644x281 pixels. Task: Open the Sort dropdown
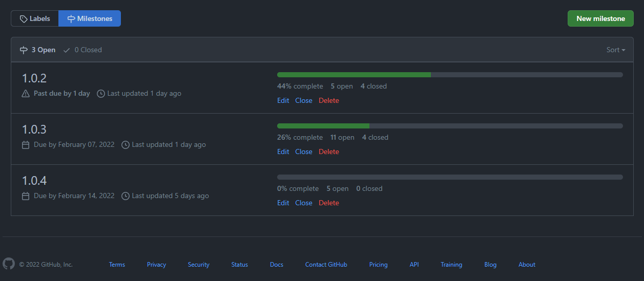click(616, 50)
